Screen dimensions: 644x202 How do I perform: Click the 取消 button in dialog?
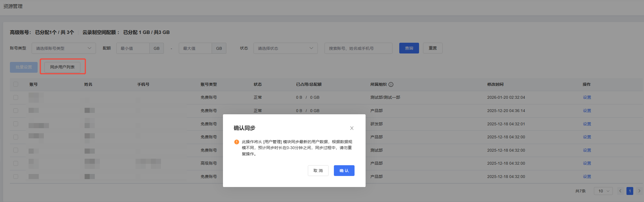pyautogui.click(x=318, y=171)
